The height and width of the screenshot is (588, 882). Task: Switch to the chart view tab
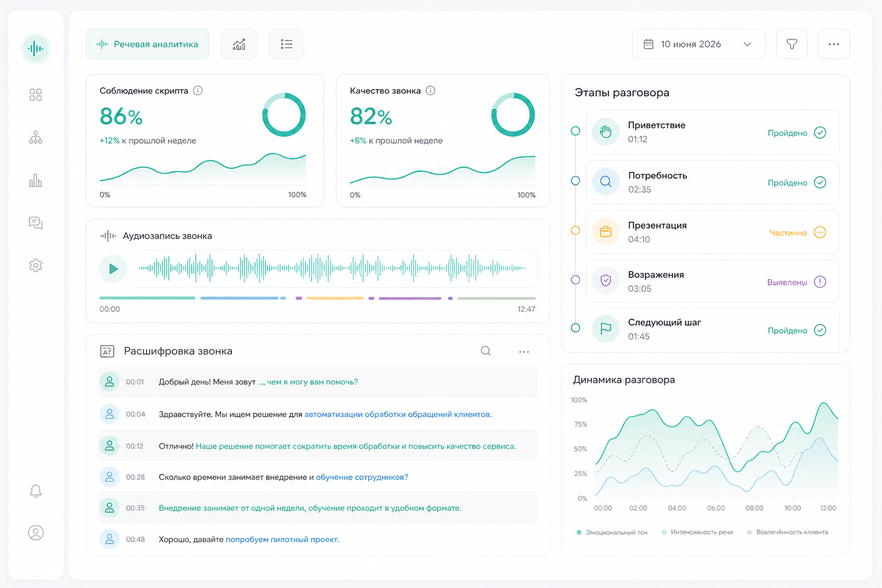coord(239,44)
